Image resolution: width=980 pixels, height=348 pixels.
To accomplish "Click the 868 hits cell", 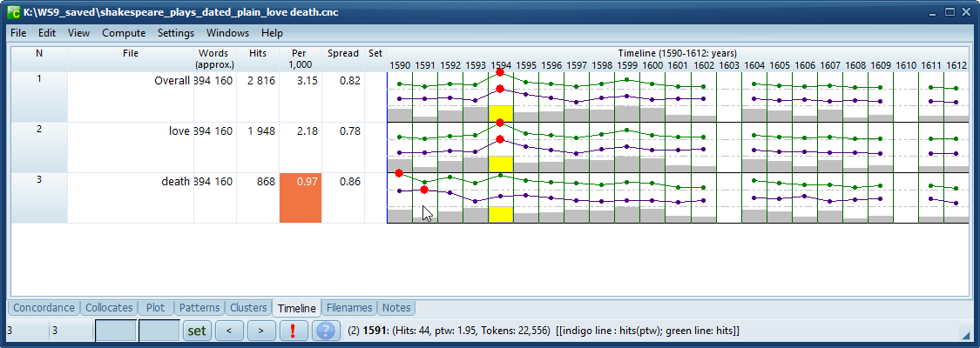I will [258, 197].
